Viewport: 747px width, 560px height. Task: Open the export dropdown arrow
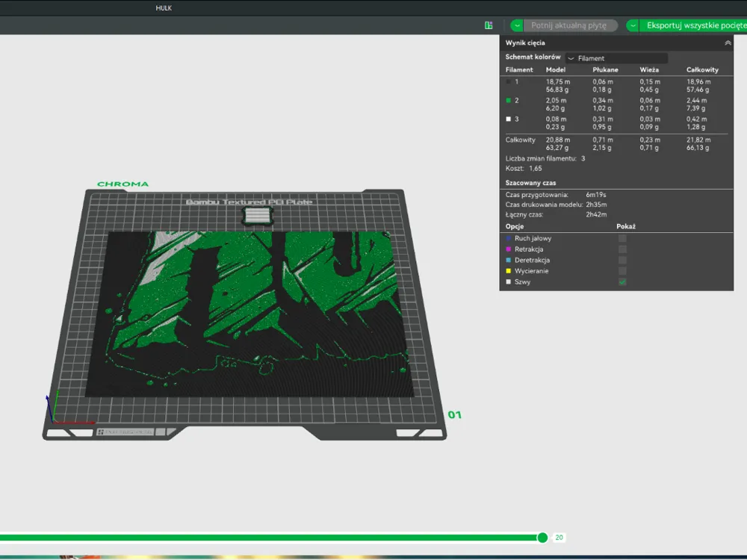[633, 25]
